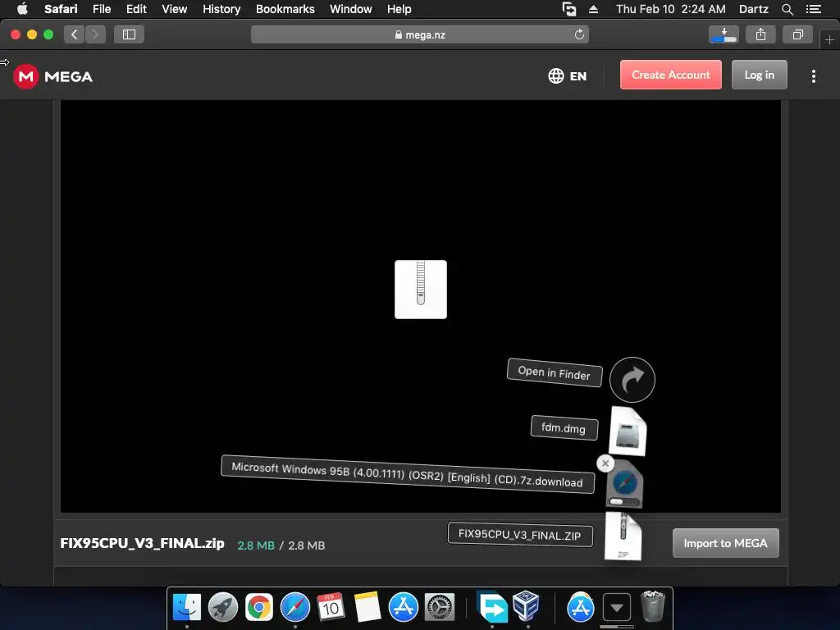Select the fdm.dmg disk image icon
The image size is (840, 630).
(x=628, y=431)
